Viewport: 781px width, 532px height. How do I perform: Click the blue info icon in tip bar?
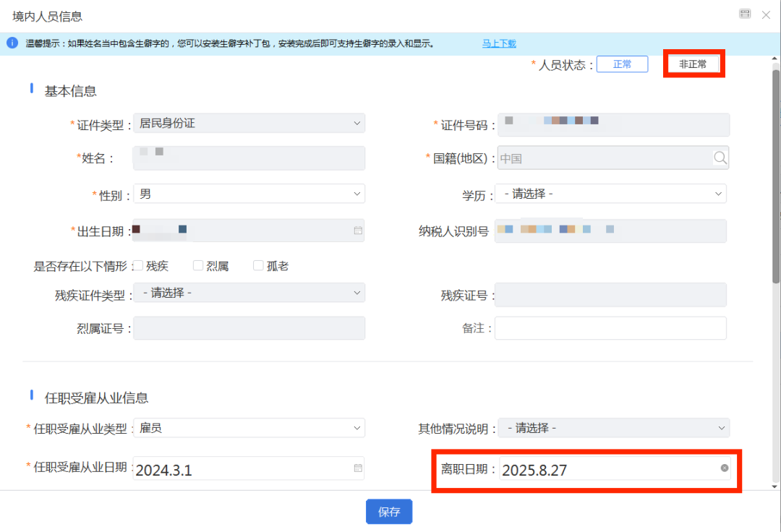[12, 43]
